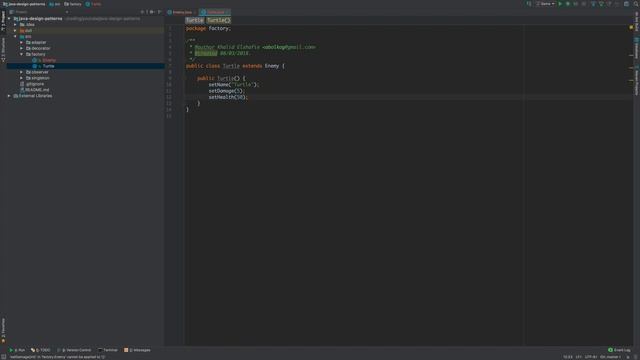The height and width of the screenshot is (360, 640).
Task: Click the "public class Turtle extends Enemy" line
Action: coord(235,66)
